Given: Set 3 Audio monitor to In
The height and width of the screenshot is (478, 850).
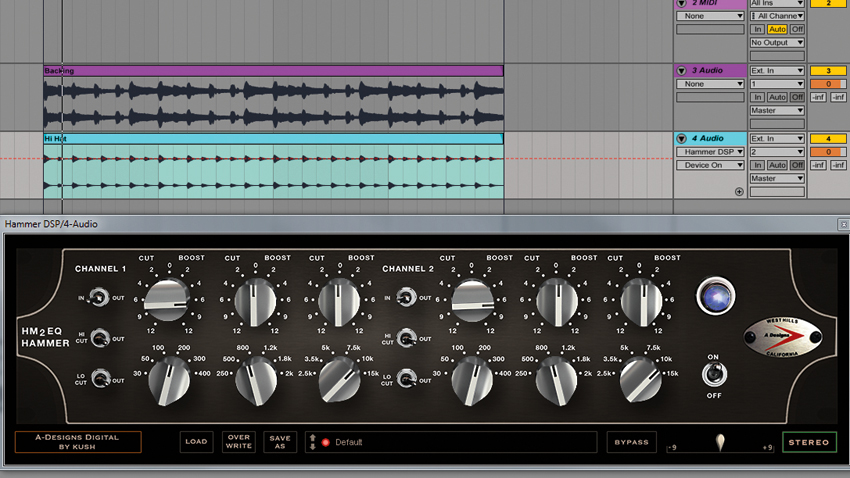Looking at the screenshot, I should tap(757, 97).
